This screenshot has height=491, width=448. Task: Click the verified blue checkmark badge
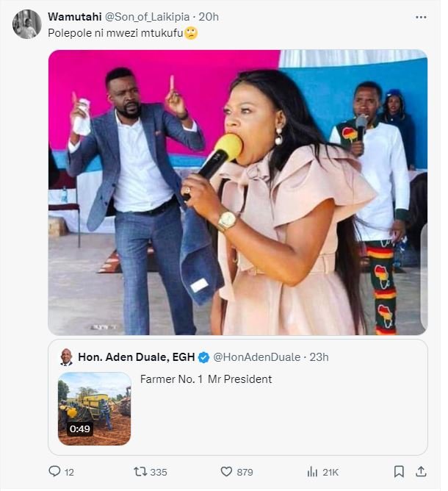[x=204, y=357]
